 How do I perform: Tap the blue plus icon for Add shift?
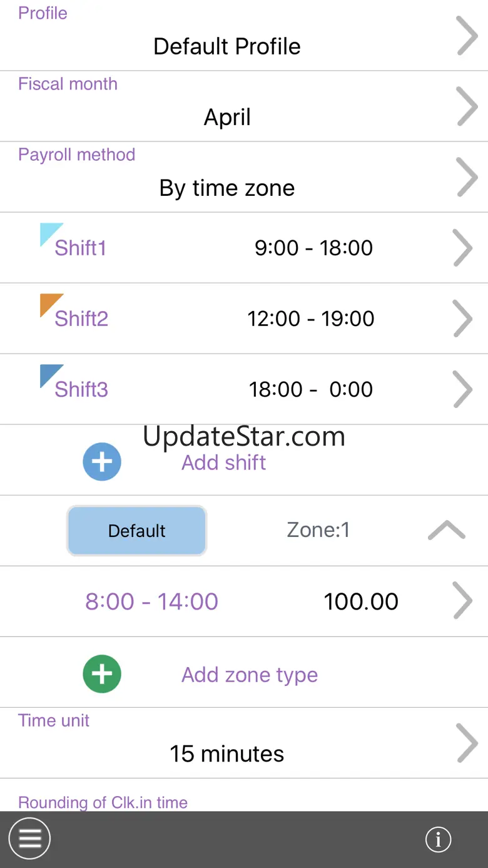click(x=102, y=462)
